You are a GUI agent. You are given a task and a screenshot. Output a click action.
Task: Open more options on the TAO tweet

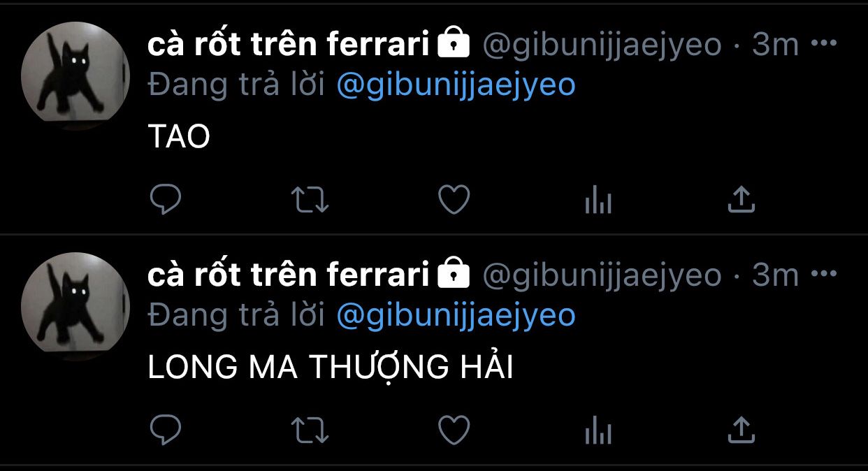823,44
